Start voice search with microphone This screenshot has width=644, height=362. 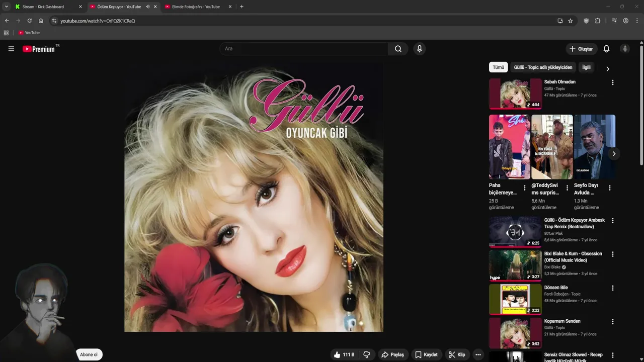pyautogui.click(x=420, y=49)
